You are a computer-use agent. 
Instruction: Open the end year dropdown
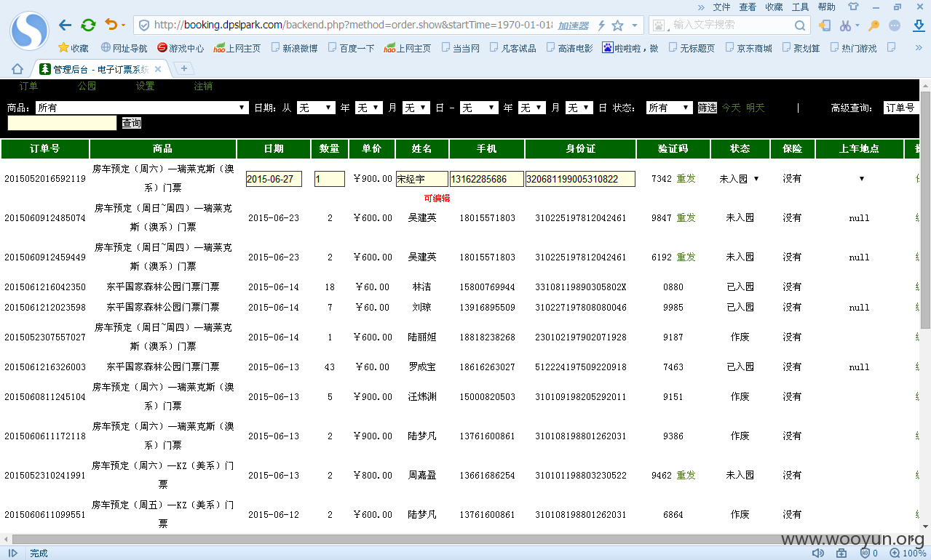(x=479, y=108)
